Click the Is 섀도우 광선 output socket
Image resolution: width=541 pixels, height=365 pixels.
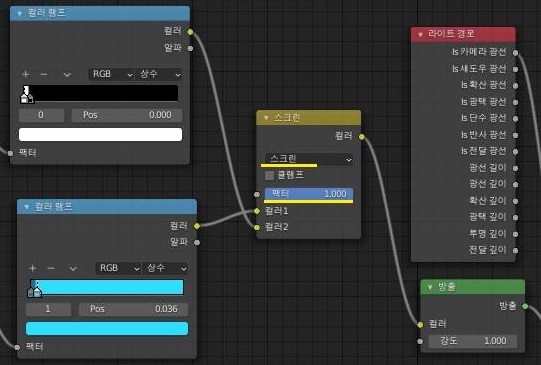[515, 69]
